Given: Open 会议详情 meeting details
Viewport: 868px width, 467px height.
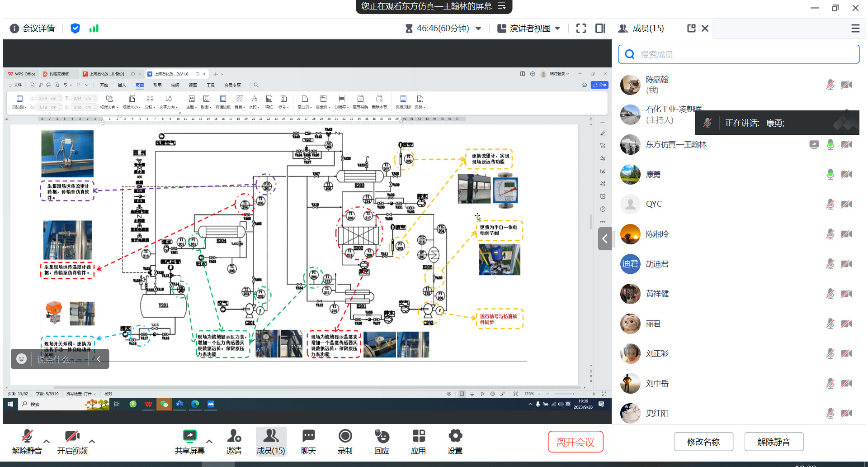Looking at the screenshot, I should point(33,29).
